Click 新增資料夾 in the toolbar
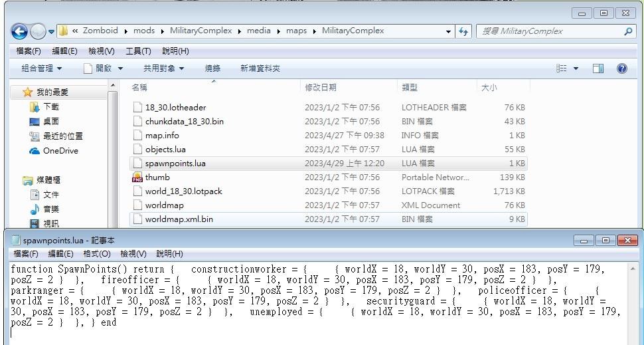Viewport: 644px width, 345px height. [x=260, y=68]
